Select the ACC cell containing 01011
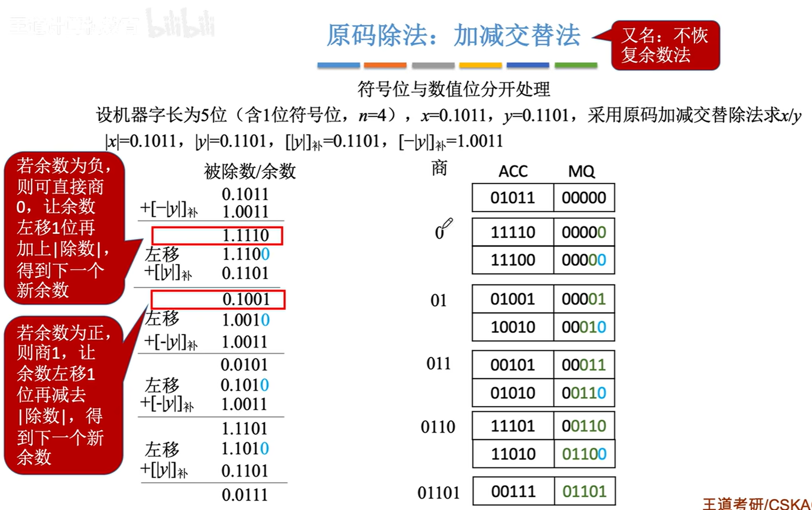The height and width of the screenshot is (510, 812). point(513,198)
